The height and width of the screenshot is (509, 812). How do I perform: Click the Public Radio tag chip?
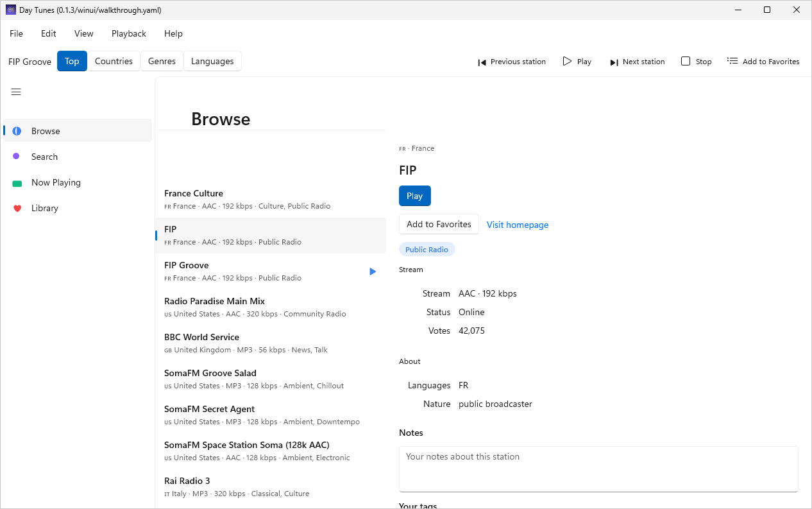pos(427,250)
